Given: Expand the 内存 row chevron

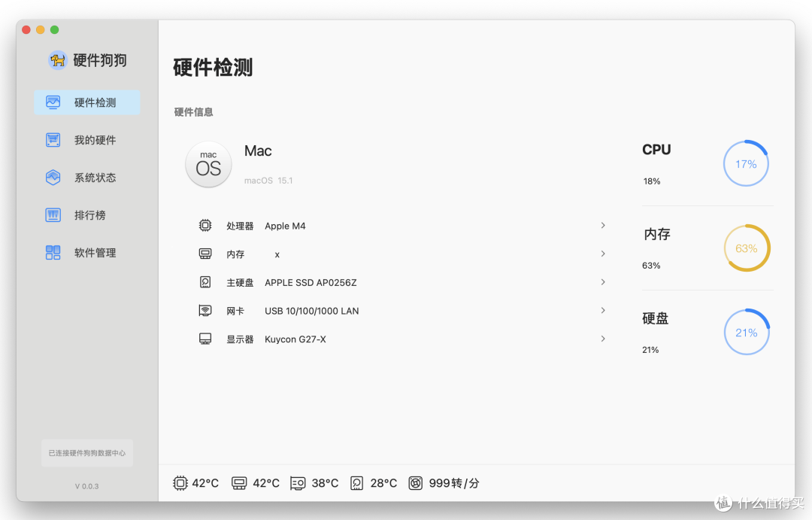Looking at the screenshot, I should [603, 254].
